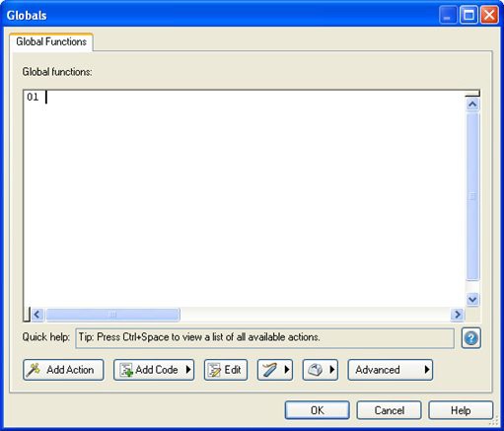Open Help from the bottom button
This screenshot has height=431, width=504.
coord(461,410)
